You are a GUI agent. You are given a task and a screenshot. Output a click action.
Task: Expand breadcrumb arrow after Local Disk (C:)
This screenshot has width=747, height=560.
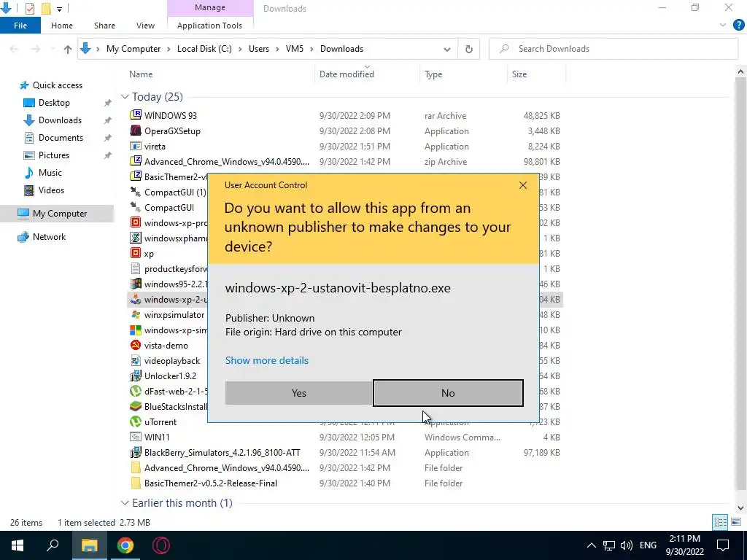240,49
